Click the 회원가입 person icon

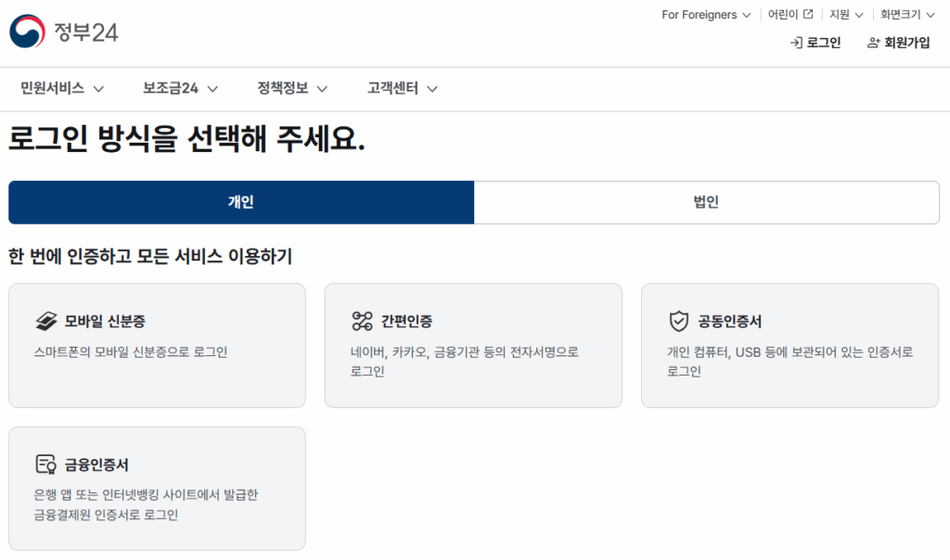coord(873,43)
